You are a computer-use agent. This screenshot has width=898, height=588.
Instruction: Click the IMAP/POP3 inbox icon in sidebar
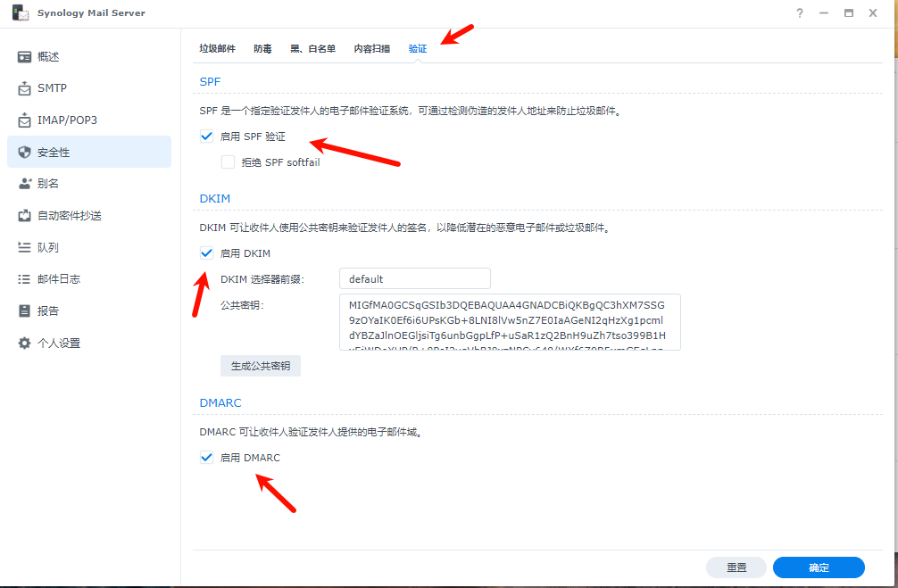coord(24,120)
